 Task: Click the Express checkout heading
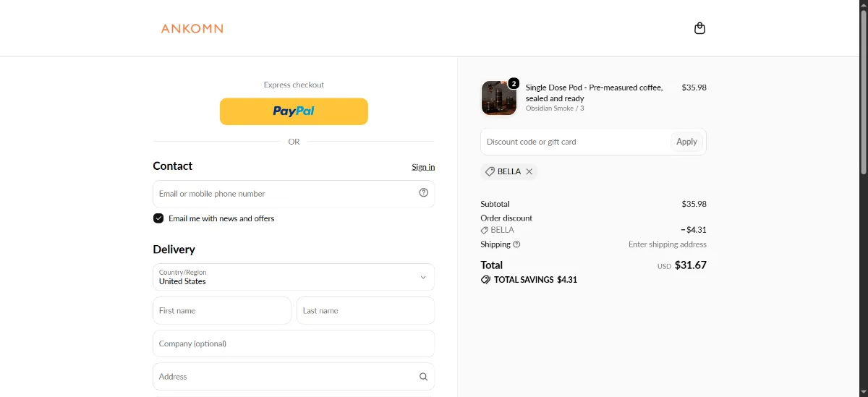point(294,85)
